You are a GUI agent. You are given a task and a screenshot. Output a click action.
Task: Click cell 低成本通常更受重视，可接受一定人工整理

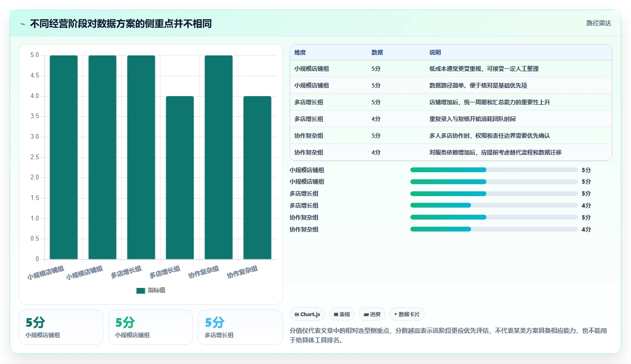(x=484, y=69)
